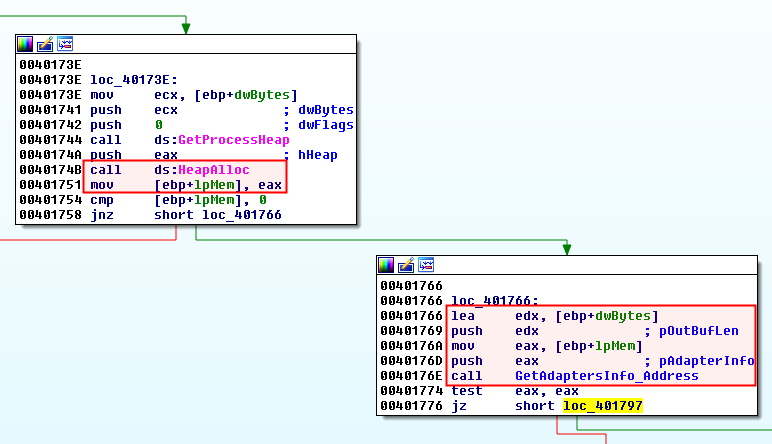The image size is (772, 444).
Task: Click lpMem variable in cmp instruction
Action: [228, 200]
